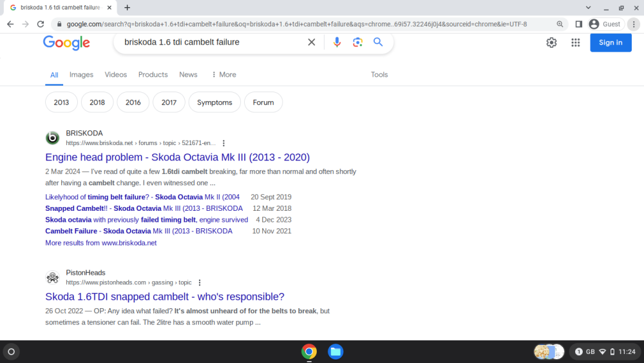This screenshot has width=644, height=363.
Task: Go back in browser history
Action: coord(10,25)
